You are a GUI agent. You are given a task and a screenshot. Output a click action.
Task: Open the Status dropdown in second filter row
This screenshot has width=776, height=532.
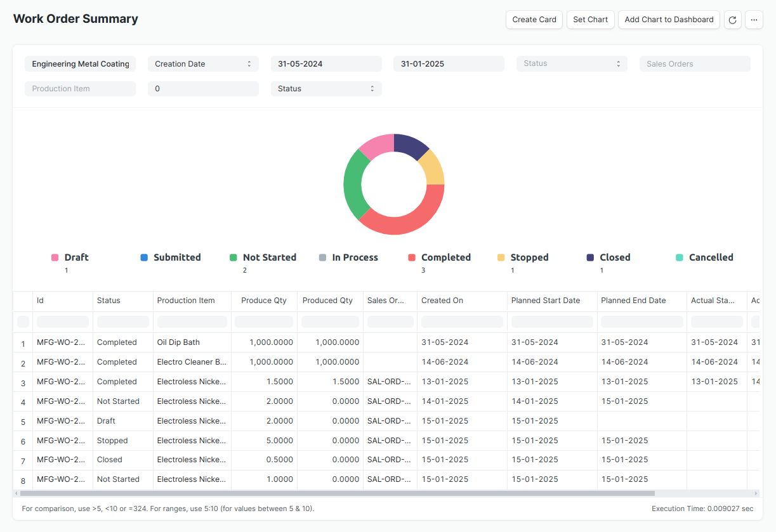326,89
